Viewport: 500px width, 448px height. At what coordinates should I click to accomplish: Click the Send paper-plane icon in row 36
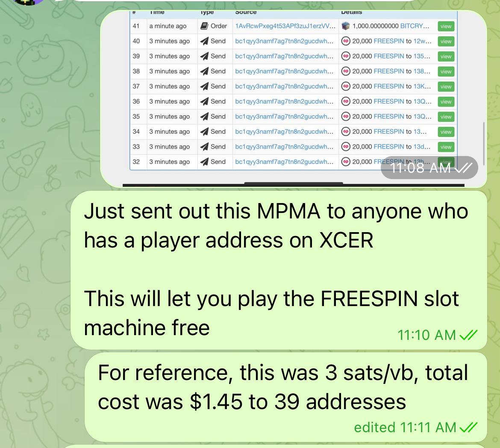[x=204, y=101]
